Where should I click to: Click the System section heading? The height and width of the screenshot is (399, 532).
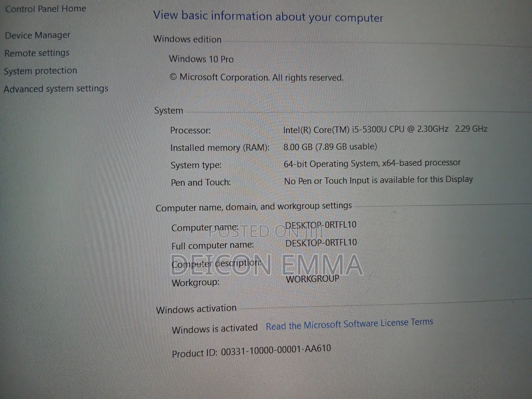pos(169,110)
